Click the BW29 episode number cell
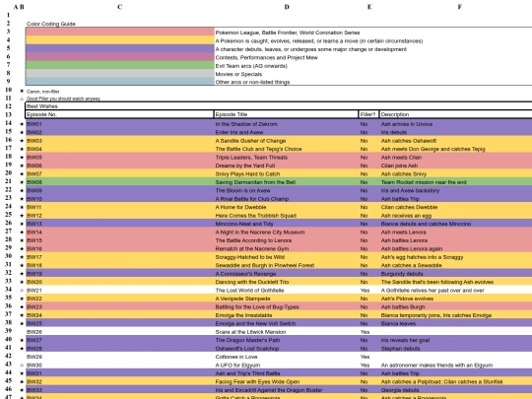 [x=120, y=357]
